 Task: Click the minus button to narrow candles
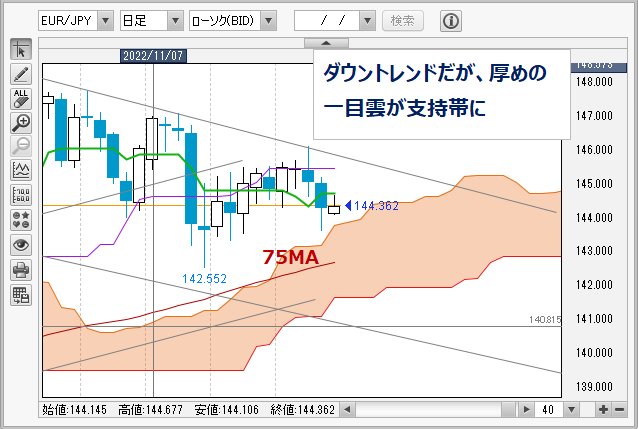(619, 409)
